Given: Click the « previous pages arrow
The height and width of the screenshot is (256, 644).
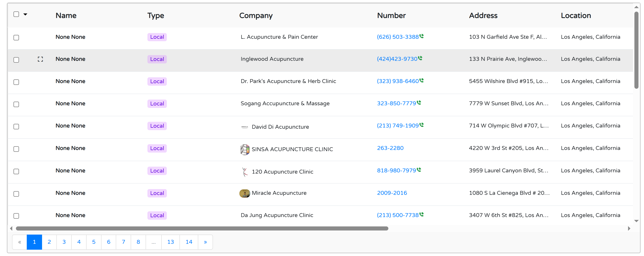Looking at the screenshot, I should (20, 242).
